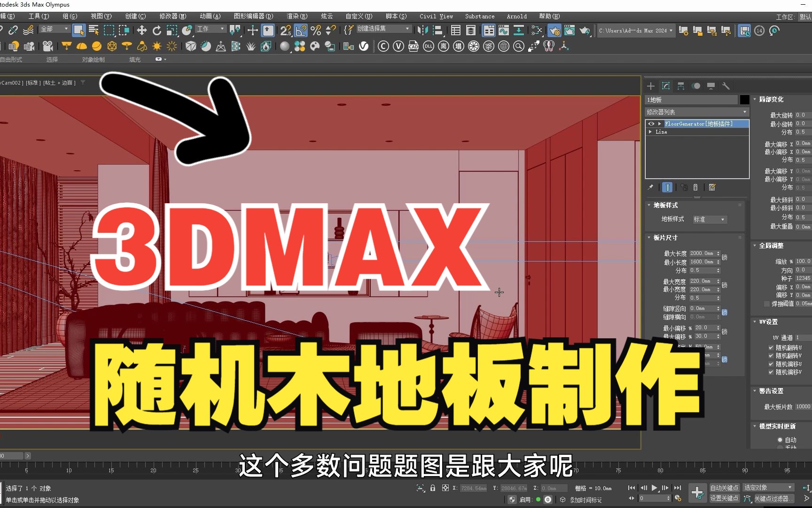Open the 渲染(R) menu
This screenshot has width=812, height=508.
coord(297,16)
